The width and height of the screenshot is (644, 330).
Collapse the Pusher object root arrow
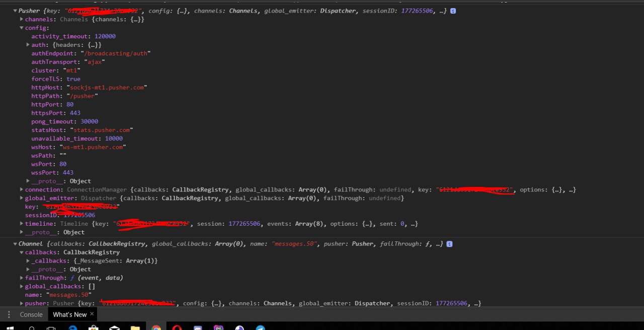pyautogui.click(x=15, y=11)
